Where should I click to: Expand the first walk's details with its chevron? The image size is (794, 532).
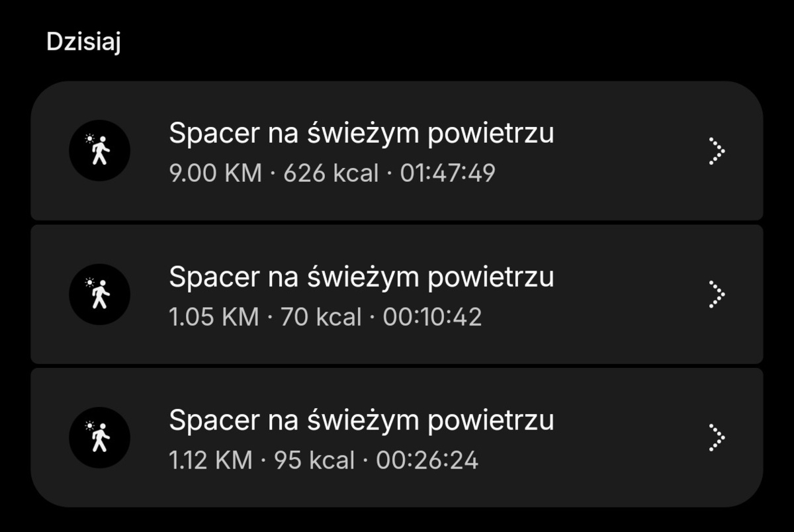point(718,150)
